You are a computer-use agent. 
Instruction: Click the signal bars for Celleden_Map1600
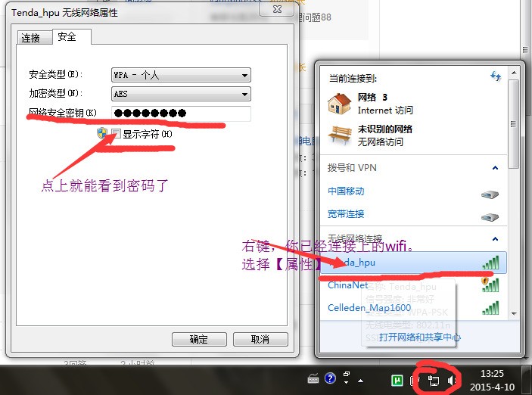coord(490,308)
